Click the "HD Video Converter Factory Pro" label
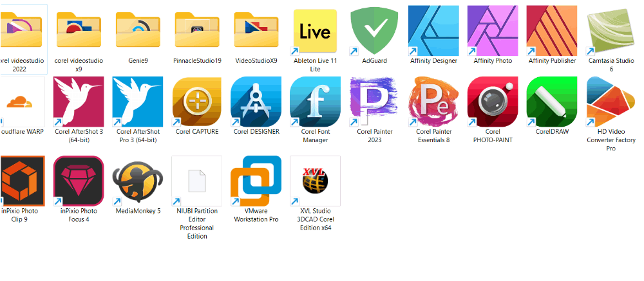644x281 pixels. [x=611, y=140]
